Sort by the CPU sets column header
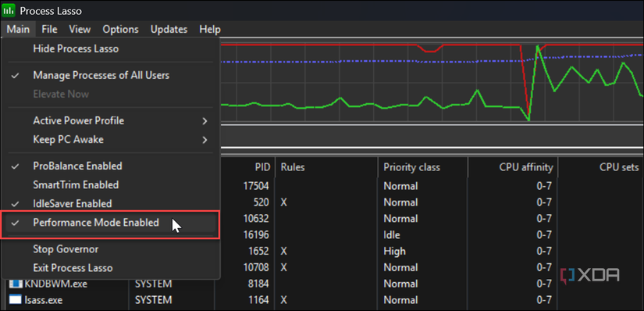 (601, 167)
